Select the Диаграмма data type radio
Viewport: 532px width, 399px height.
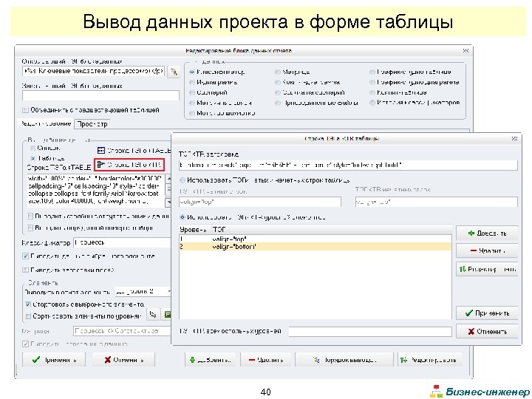click(x=191, y=82)
